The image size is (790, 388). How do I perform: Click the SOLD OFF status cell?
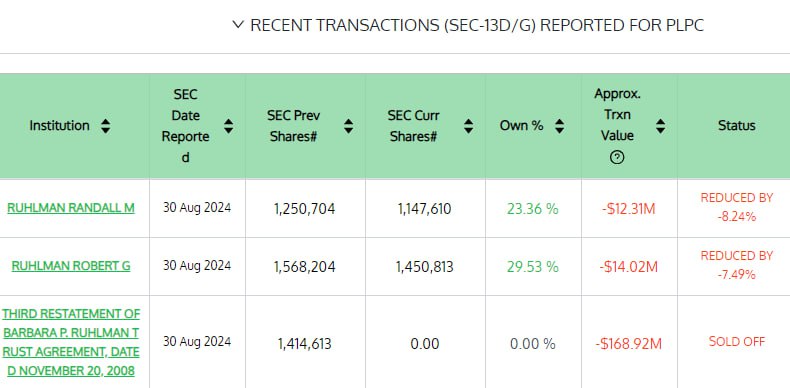pos(737,342)
